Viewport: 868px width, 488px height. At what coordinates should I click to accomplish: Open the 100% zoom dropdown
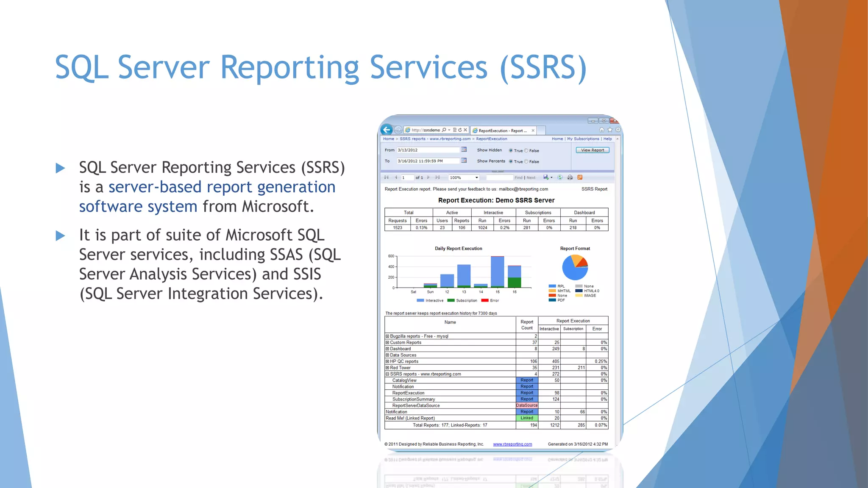click(x=476, y=178)
